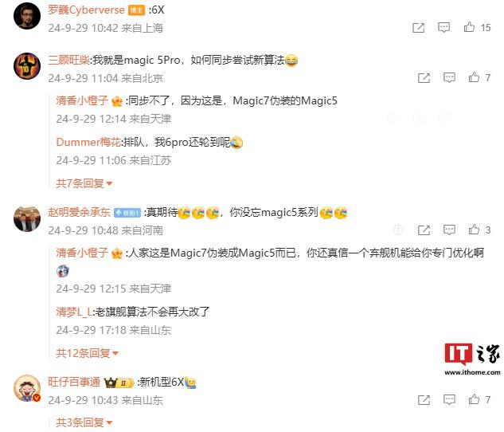Open 罗巍Cyberverse's profile via username

click(86, 10)
